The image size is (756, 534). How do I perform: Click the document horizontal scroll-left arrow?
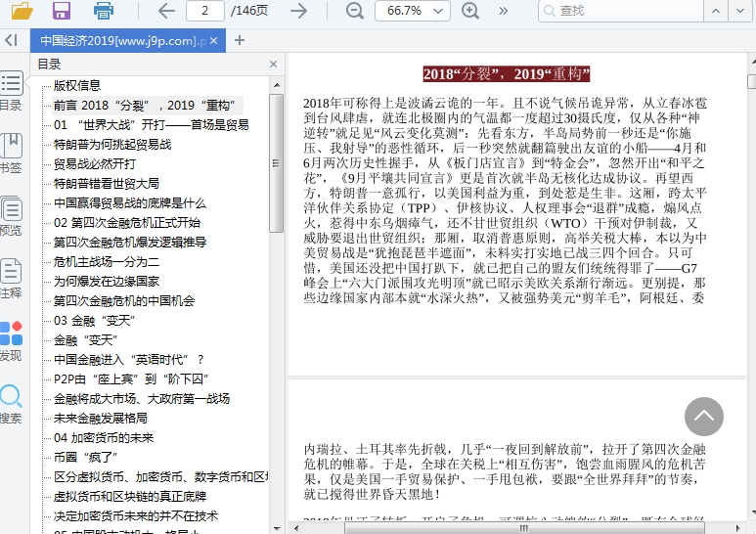pos(296,528)
